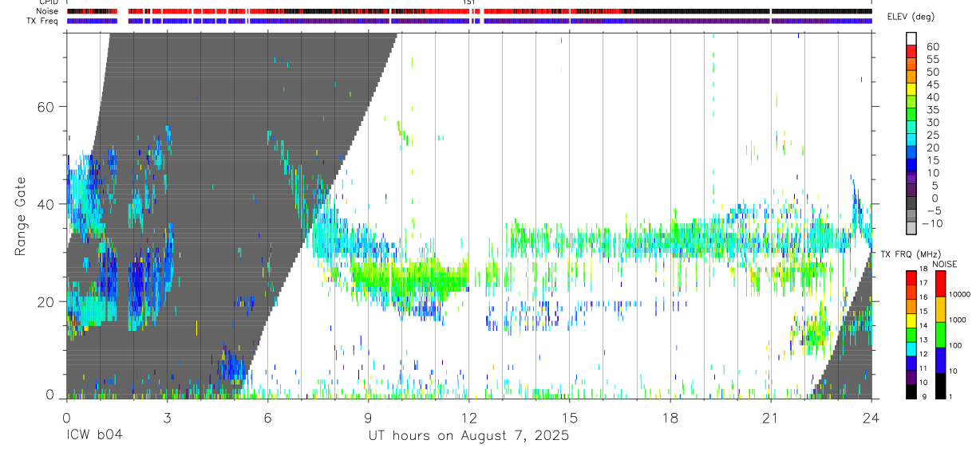Choose cyan ELEV swatch between 25 and 20

coord(911,140)
